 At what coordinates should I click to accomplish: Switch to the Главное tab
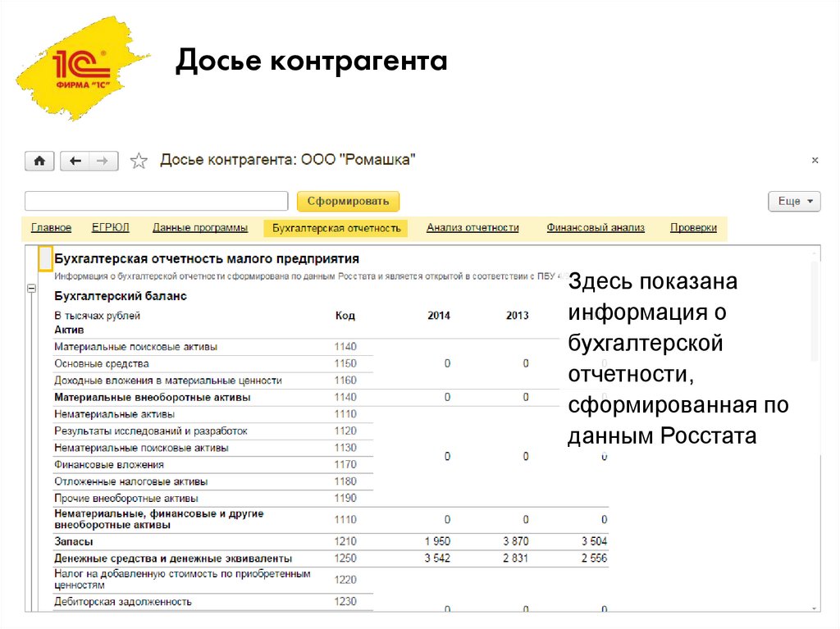[x=51, y=228]
